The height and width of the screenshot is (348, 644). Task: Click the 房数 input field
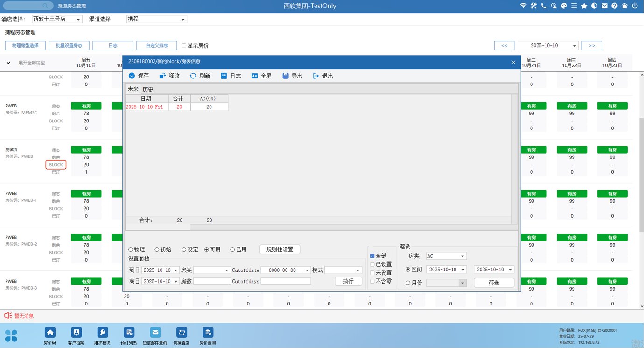[212, 281]
